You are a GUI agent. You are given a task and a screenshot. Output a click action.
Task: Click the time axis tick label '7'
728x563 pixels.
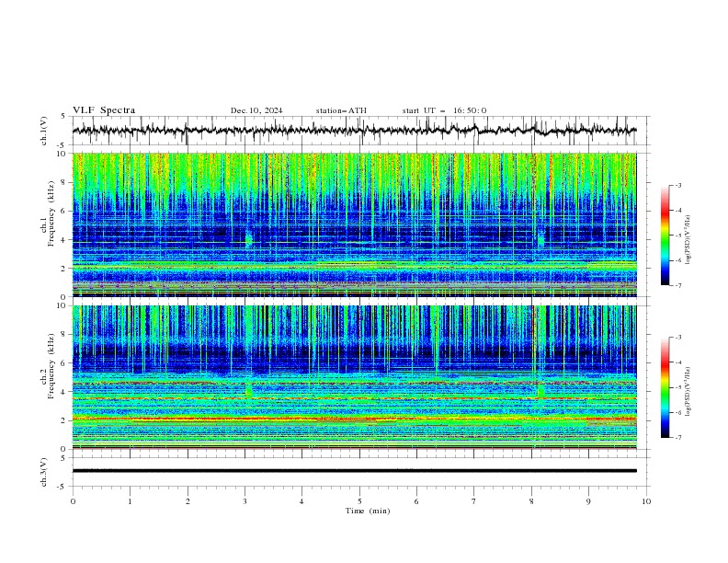click(x=474, y=501)
